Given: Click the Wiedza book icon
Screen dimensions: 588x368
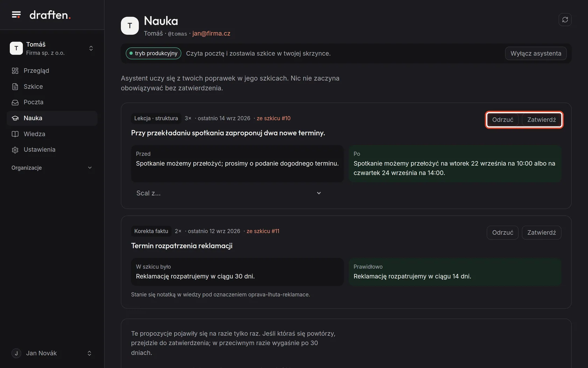Looking at the screenshot, I should pos(15,134).
